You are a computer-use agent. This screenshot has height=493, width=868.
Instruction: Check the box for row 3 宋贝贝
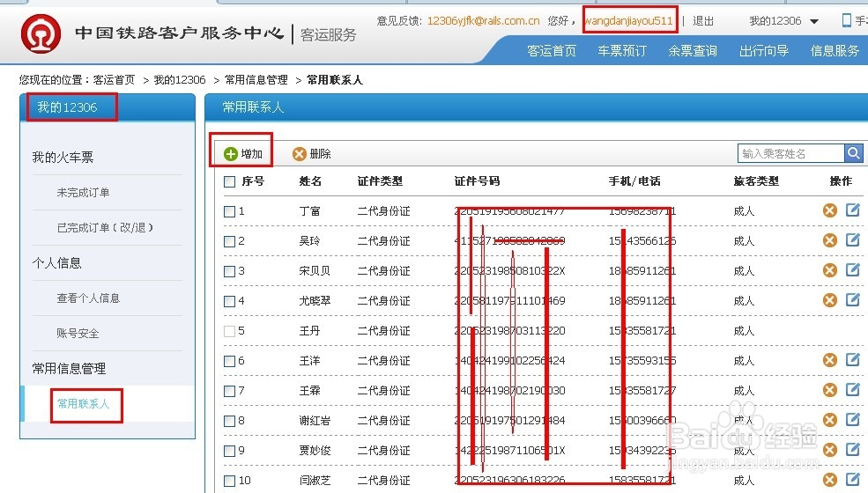click(229, 271)
